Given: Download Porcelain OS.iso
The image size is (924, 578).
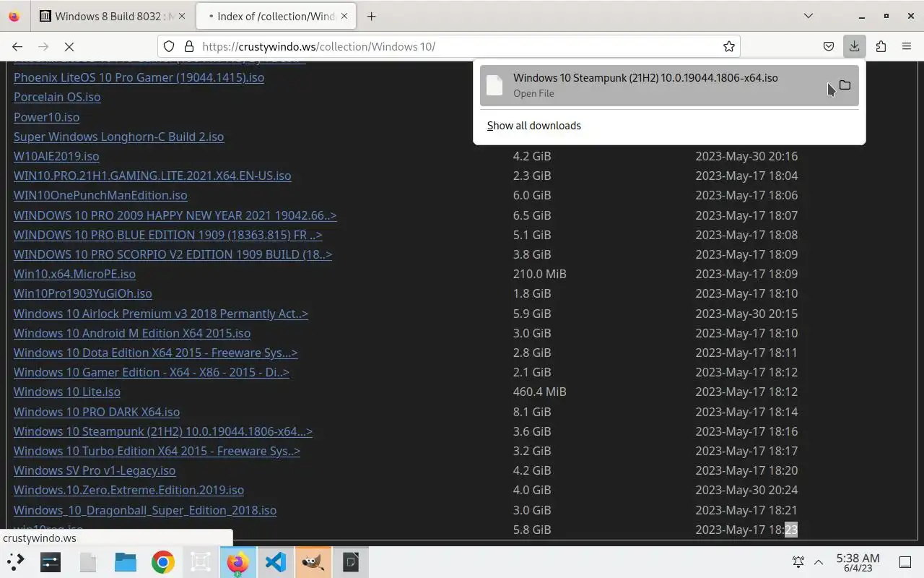Looking at the screenshot, I should (x=57, y=97).
